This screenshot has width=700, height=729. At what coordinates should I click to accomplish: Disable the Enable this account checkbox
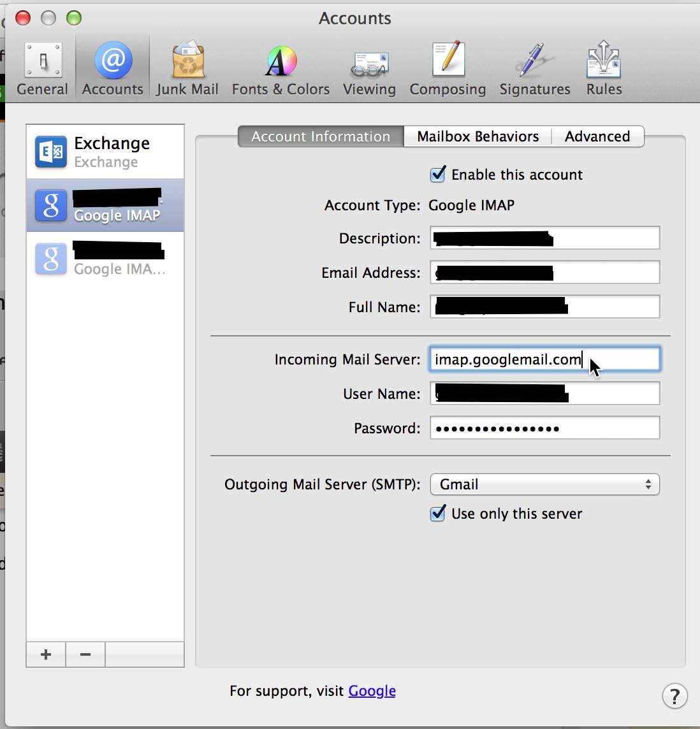coord(438,174)
